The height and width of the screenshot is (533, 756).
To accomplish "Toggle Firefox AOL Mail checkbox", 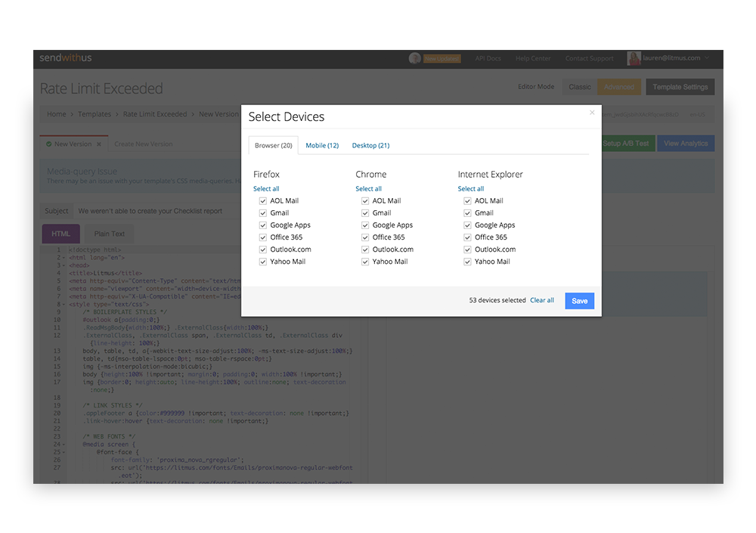I will tap(263, 200).
